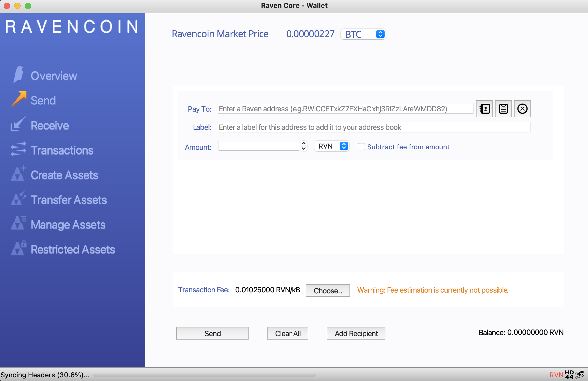Click the amount stepper up arrow
This screenshot has height=381, width=588.
pyautogui.click(x=304, y=144)
